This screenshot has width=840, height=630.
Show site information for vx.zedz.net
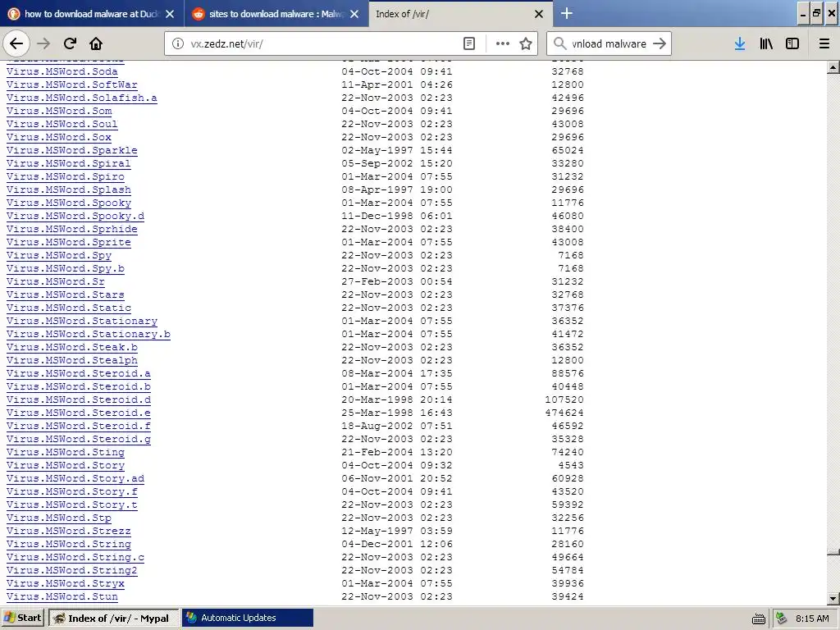[x=178, y=43]
